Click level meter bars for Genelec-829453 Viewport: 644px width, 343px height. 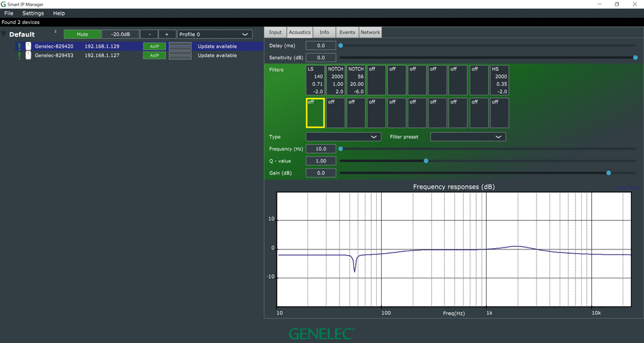180,55
